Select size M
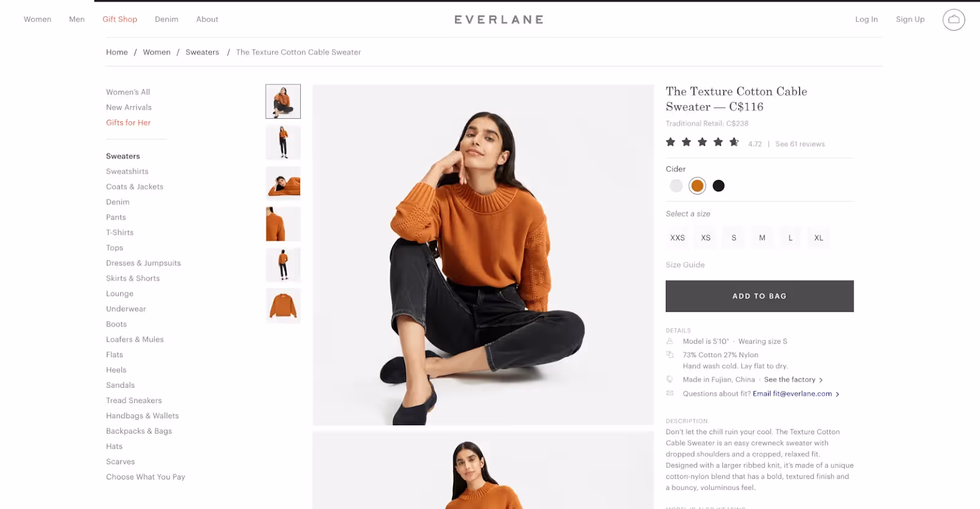The image size is (980, 509). point(762,238)
